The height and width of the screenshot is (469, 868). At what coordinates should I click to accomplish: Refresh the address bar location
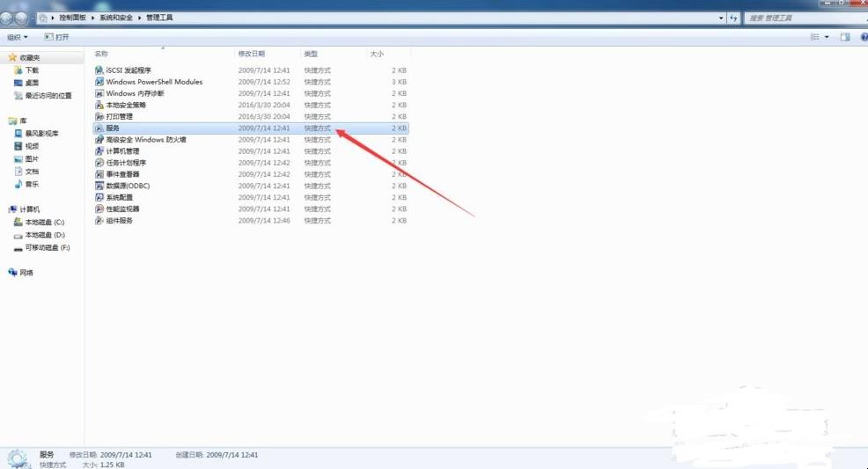pyautogui.click(x=733, y=18)
